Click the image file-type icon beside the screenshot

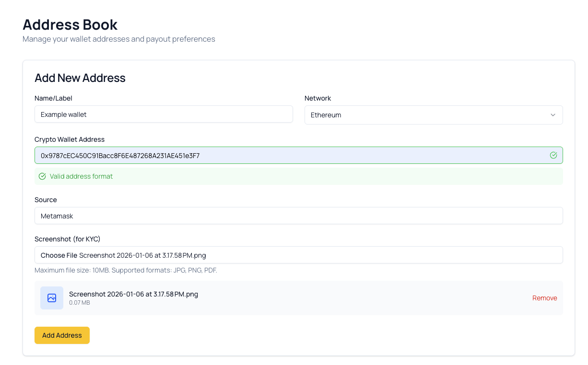click(51, 297)
